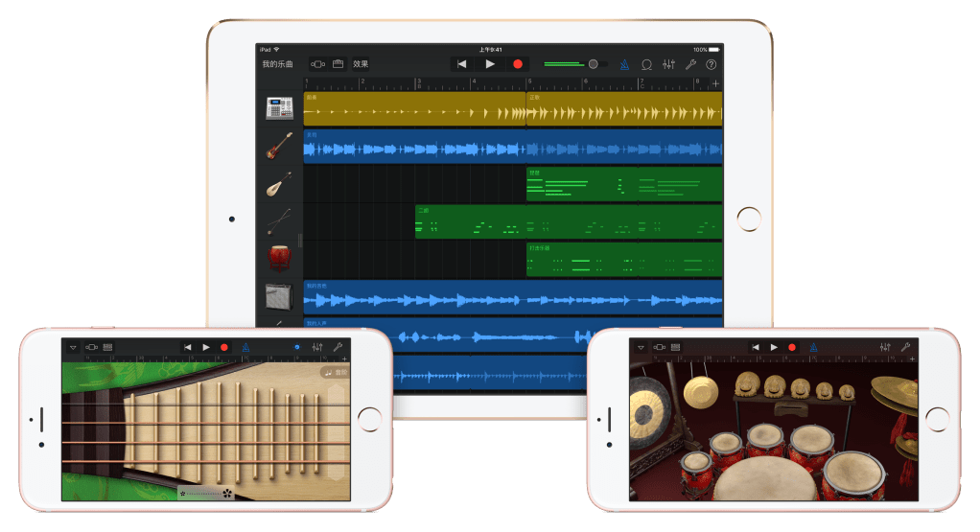Switch to tracks grid view on right iPhone
The height and width of the screenshot is (532, 980).
pos(676,347)
